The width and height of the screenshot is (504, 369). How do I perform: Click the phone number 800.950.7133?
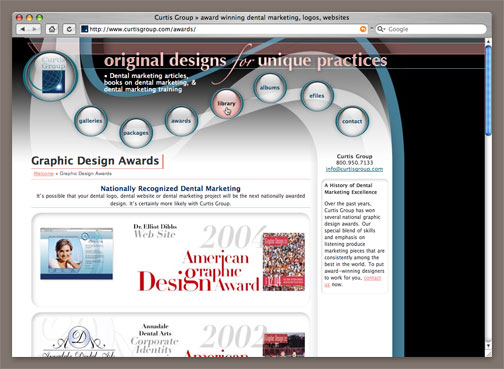click(x=354, y=163)
